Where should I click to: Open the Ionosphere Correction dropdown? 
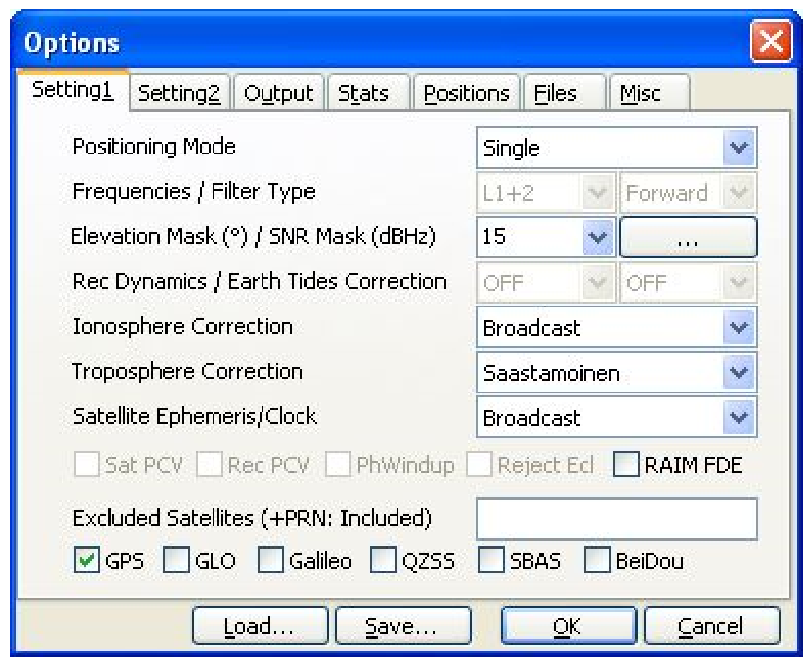737,328
